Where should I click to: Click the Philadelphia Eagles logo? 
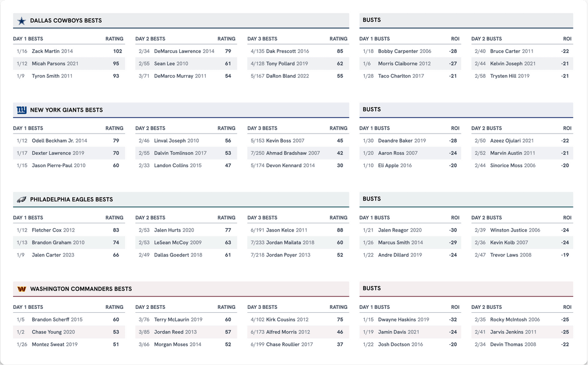point(21,199)
